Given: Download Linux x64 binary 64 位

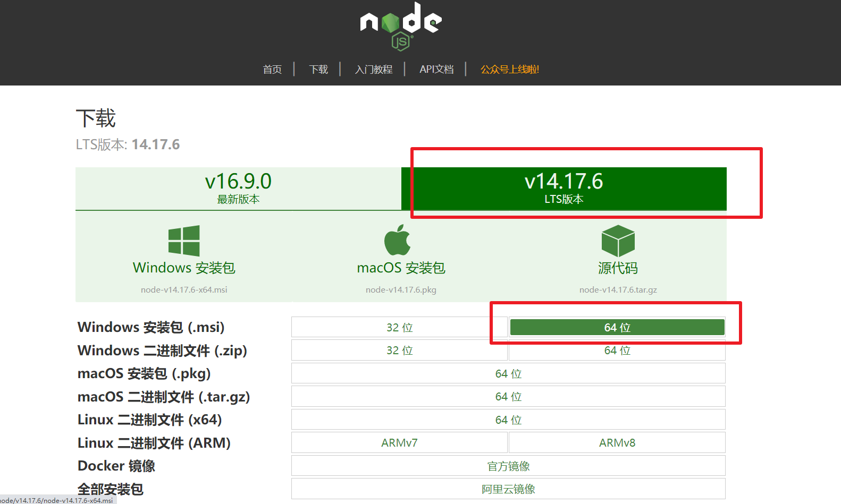Looking at the screenshot, I should click(x=508, y=420).
